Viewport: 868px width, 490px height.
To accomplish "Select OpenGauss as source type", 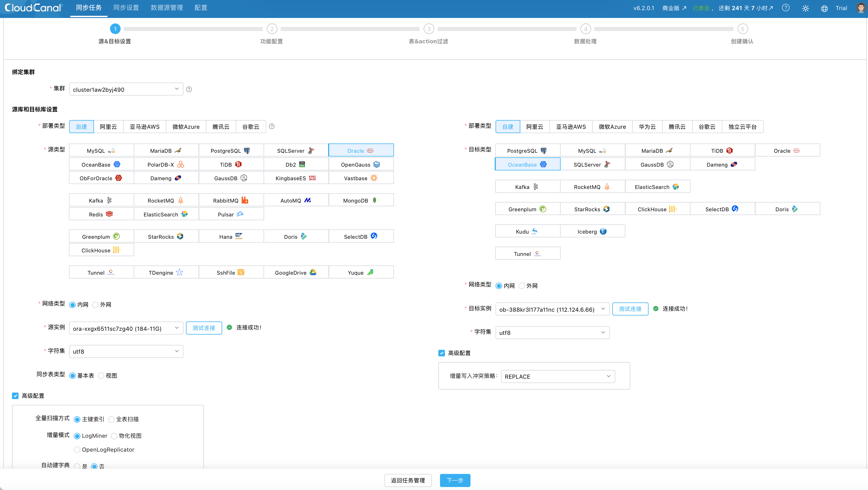I will pos(361,164).
